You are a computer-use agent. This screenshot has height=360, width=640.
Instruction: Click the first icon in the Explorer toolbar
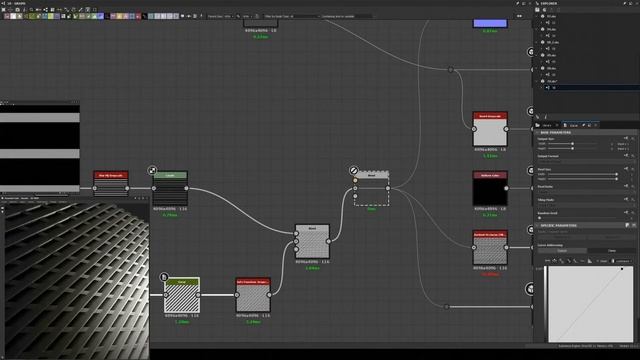click(x=538, y=10)
